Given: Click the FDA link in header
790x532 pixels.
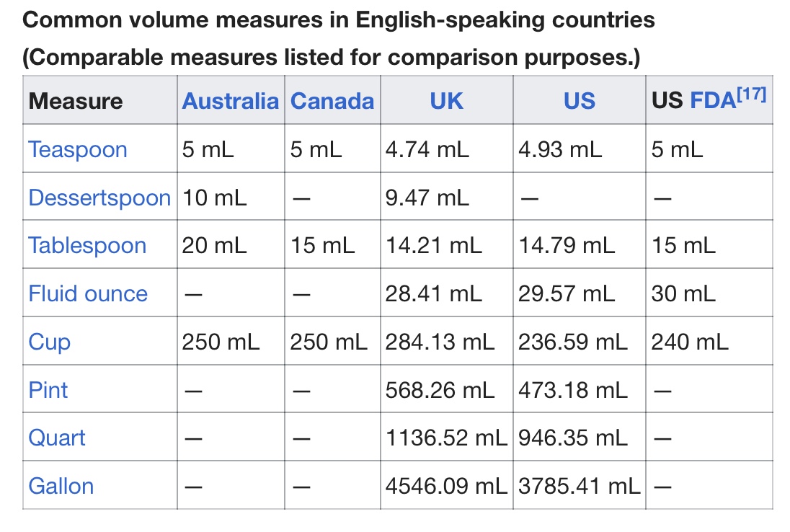Looking at the screenshot, I should pos(713,101).
